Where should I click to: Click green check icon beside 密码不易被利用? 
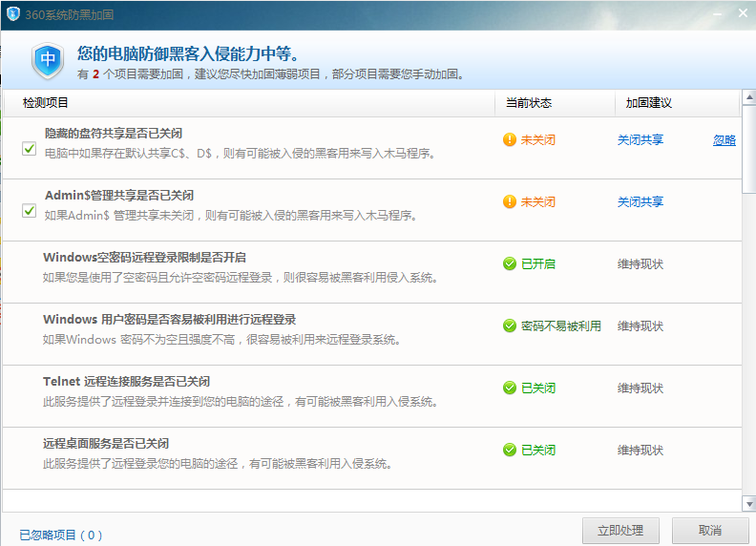(510, 326)
